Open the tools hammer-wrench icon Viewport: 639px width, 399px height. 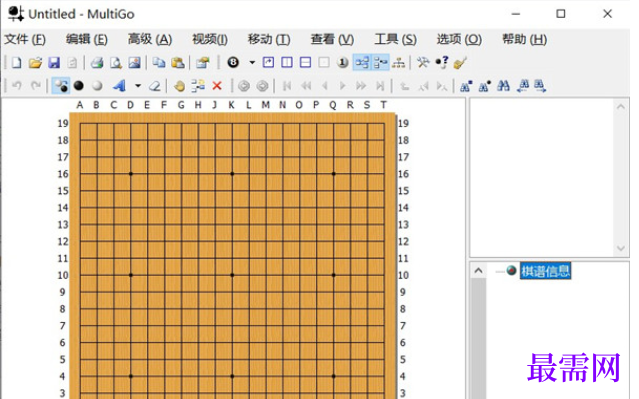coord(423,62)
